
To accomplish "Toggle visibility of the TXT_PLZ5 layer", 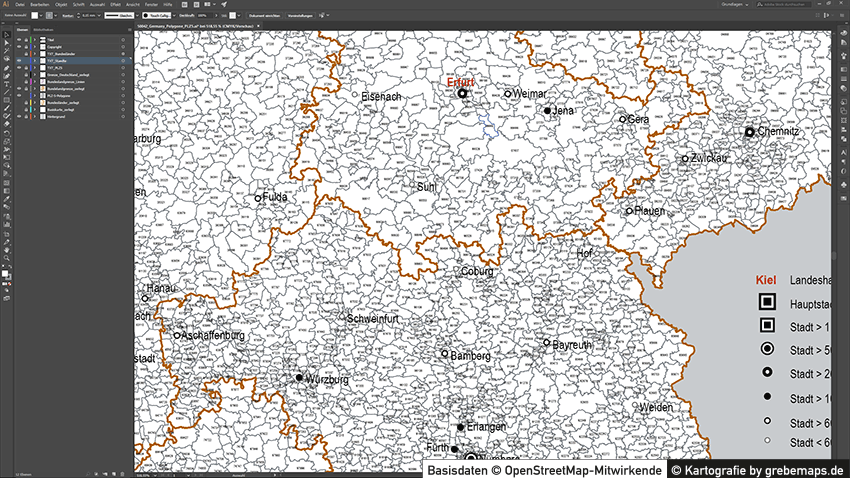I will (19, 68).
